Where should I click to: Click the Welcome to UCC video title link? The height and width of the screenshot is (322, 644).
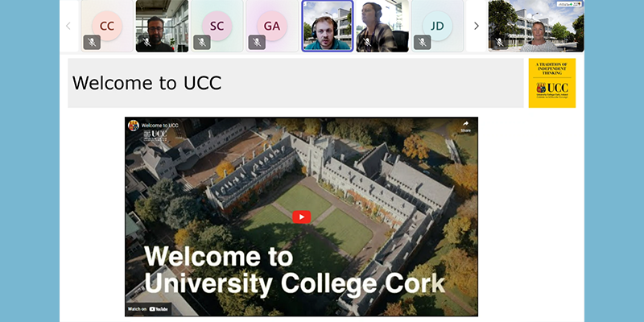tap(160, 126)
